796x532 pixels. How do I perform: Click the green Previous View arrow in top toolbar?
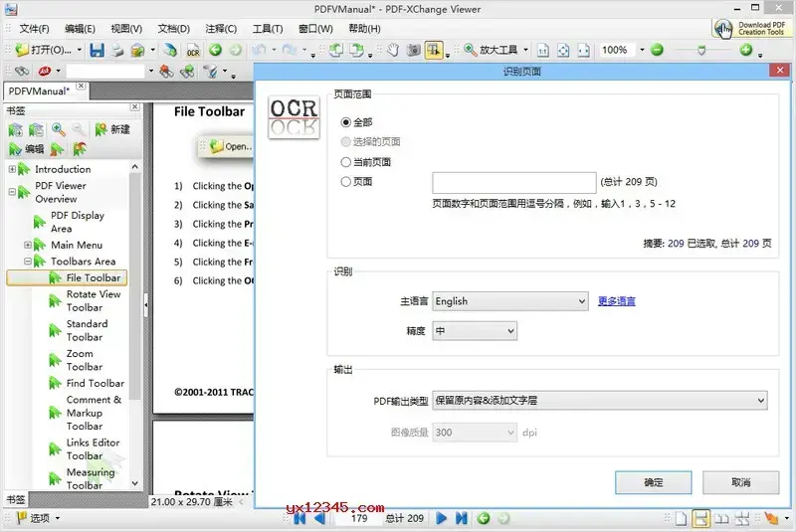point(215,50)
